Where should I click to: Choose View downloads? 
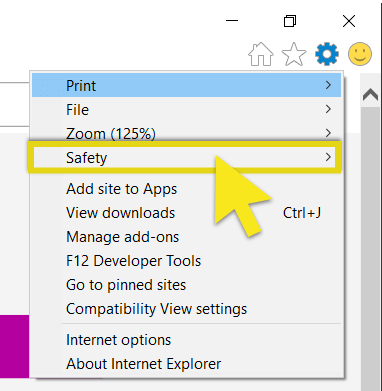(x=186, y=213)
